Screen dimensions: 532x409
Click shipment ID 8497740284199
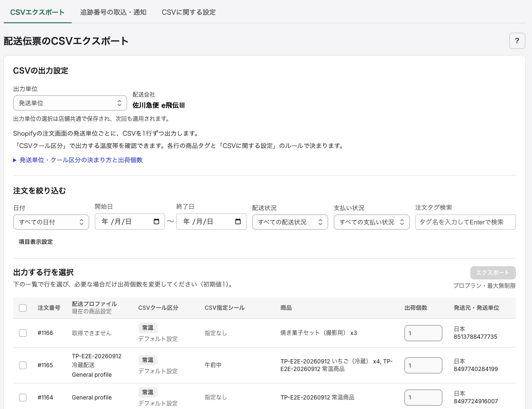(x=476, y=369)
